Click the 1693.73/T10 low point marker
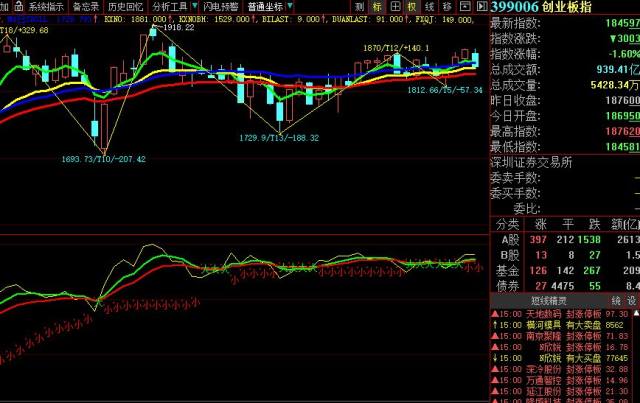Screen dimensions: 640x403 pyautogui.click(x=103, y=159)
